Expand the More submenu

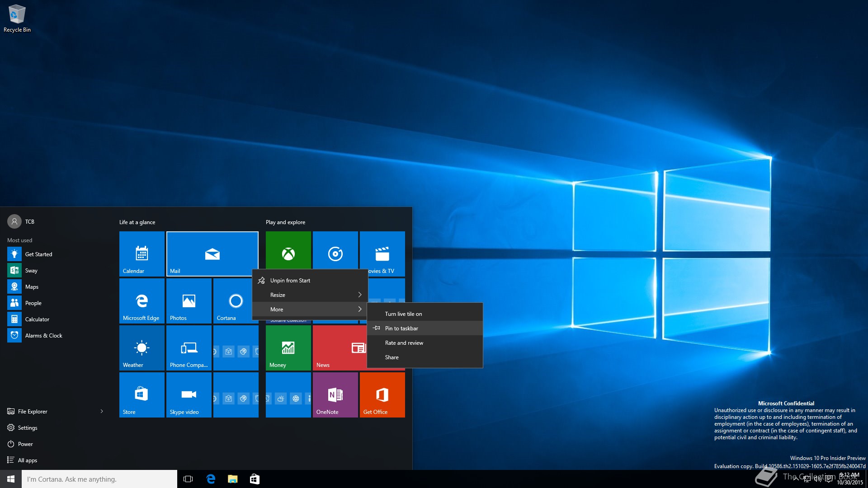(310, 310)
